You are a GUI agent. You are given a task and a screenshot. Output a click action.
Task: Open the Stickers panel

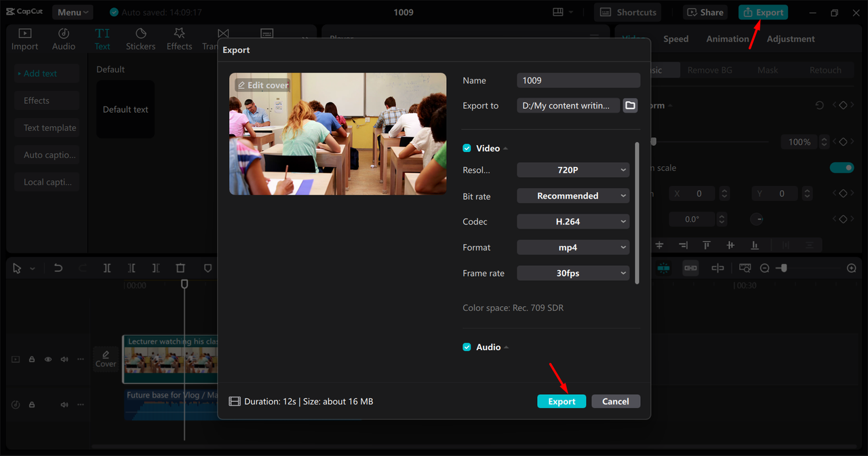tap(140, 39)
